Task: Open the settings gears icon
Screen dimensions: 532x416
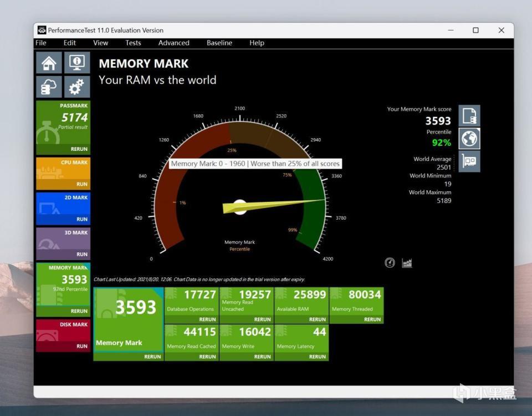Action: tap(77, 87)
